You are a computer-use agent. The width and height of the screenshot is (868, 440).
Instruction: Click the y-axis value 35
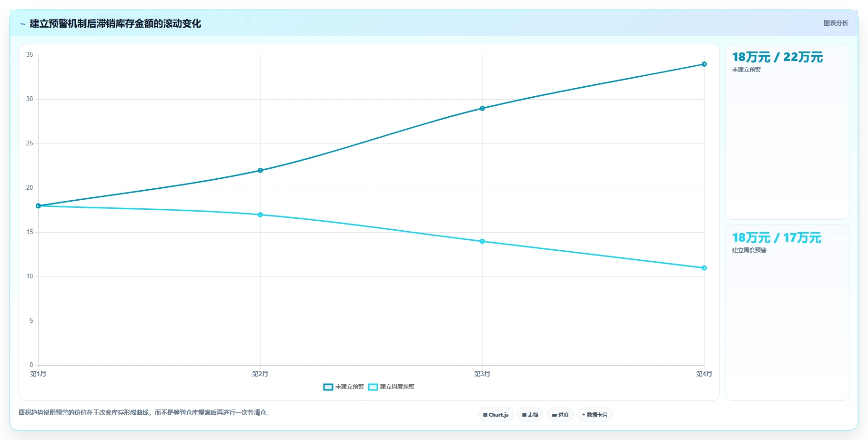click(x=30, y=55)
